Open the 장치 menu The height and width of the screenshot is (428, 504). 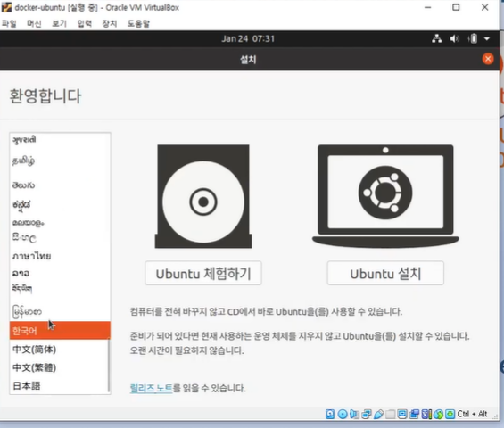tap(110, 23)
